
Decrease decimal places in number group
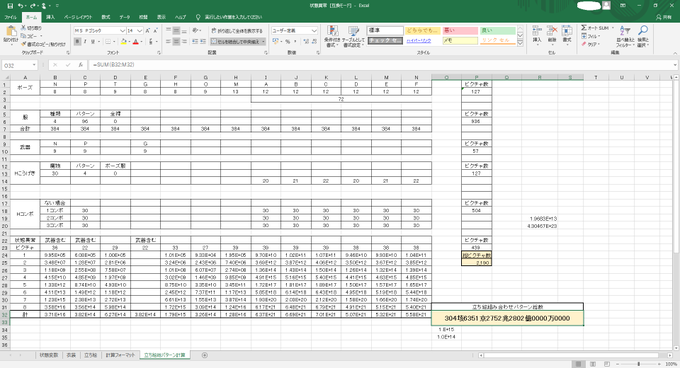[314, 42]
